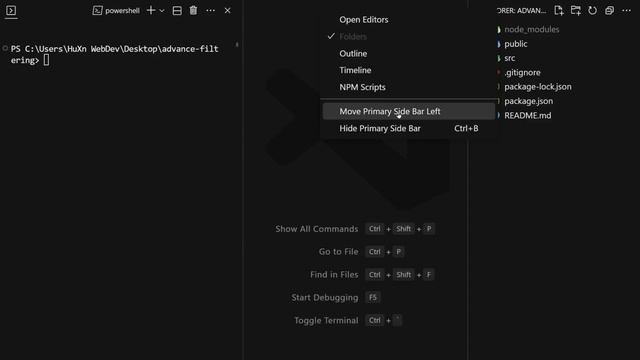Screen dimensions: 640x360
Task: Click the Explorer section header title
Action: tap(521, 11)
